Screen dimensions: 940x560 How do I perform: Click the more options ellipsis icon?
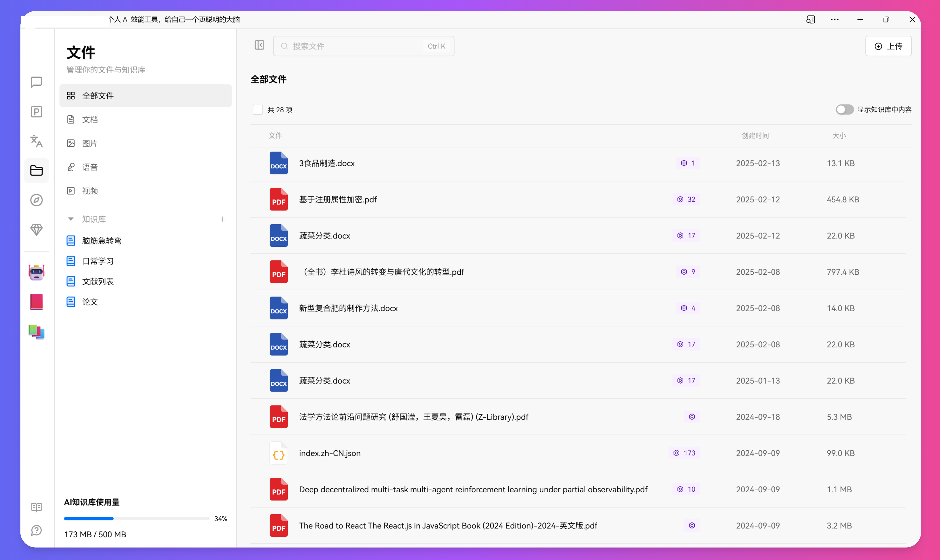(x=834, y=20)
